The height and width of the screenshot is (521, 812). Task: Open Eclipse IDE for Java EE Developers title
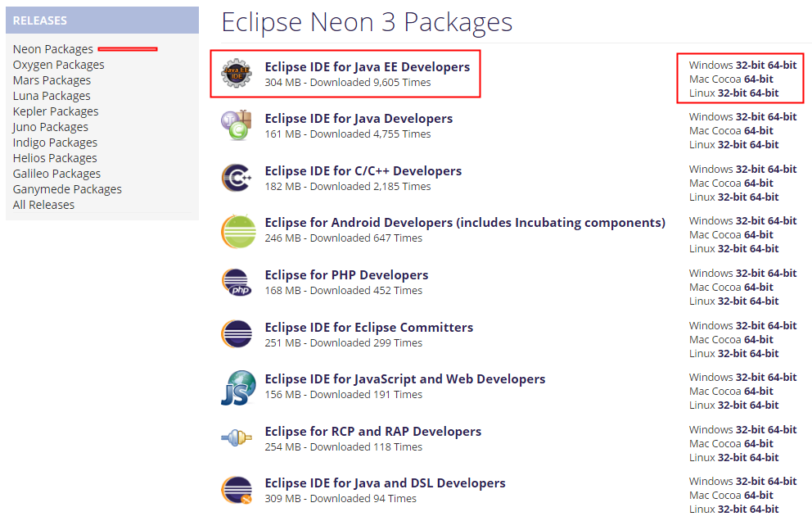pos(368,67)
